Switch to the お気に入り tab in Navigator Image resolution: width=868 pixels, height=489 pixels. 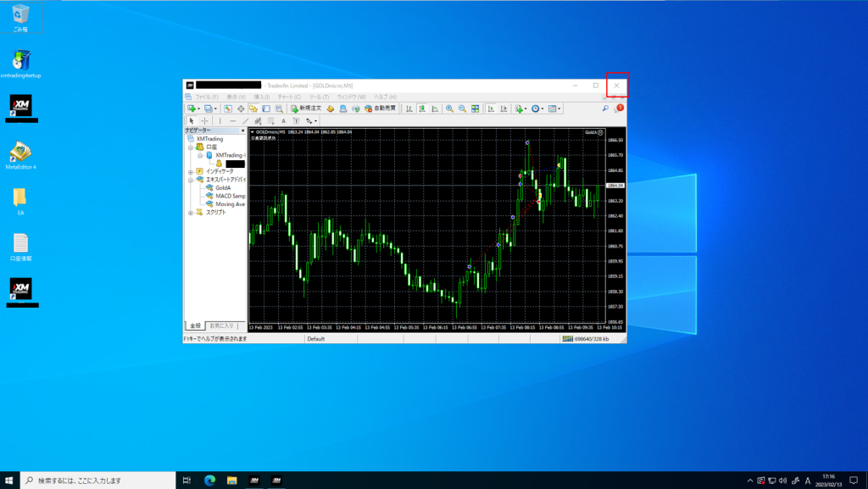221,325
